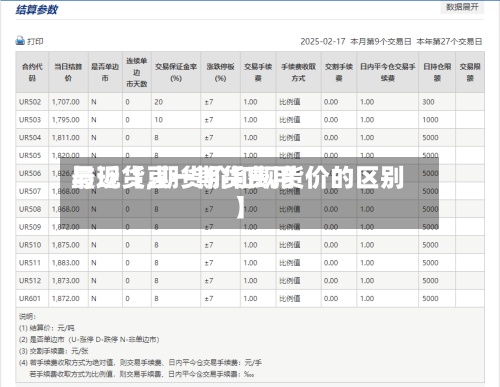Click settlement price 1,811.00
Viewport: 500px width, 387px height.
point(66,138)
